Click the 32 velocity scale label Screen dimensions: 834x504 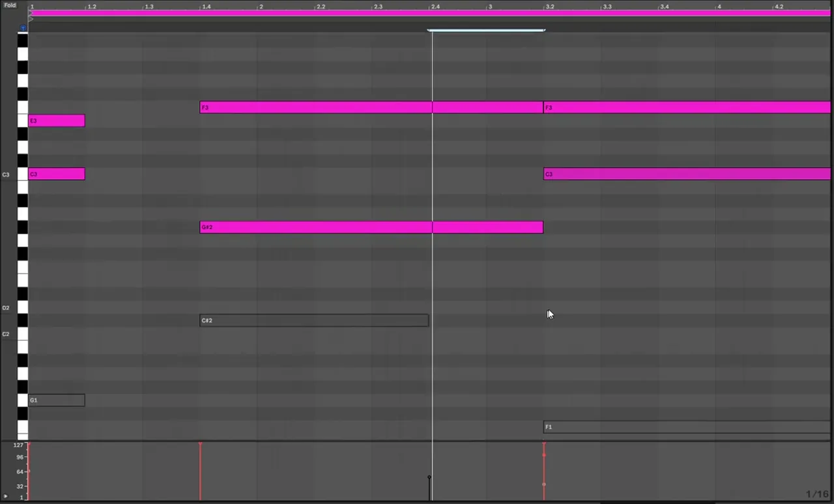pyautogui.click(x=20, y=486)
